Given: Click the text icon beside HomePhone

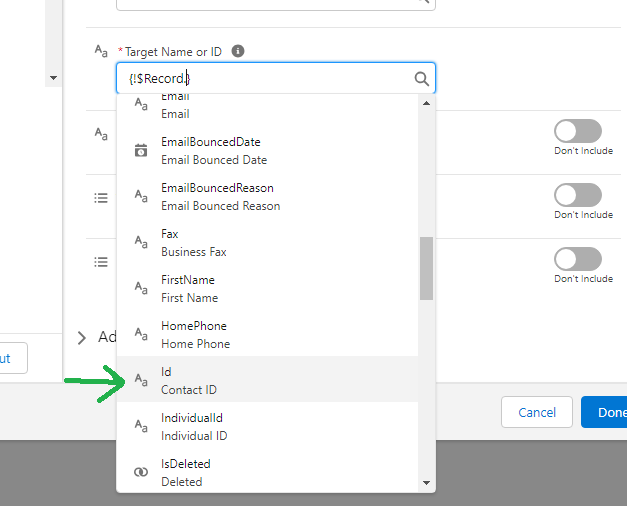Looking at the screenshot, I should tap(141, 334).
